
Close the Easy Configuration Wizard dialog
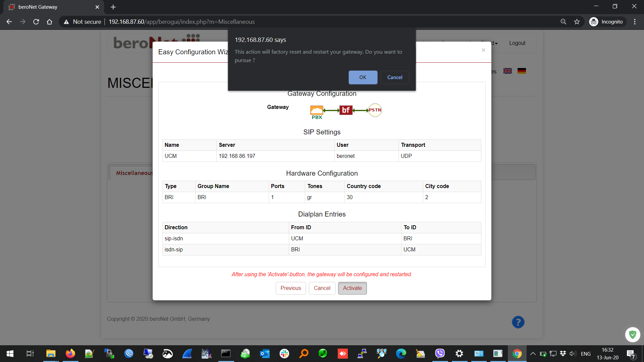pyautogui.click(x=483, y=50)
